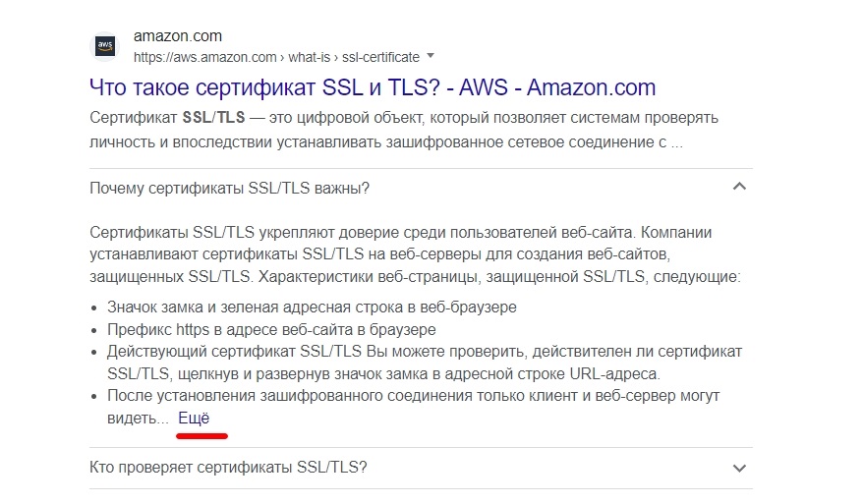863x504 pixels.
Task: Open the URL options triangle after ssl-certificate
Action: point(431,56)
